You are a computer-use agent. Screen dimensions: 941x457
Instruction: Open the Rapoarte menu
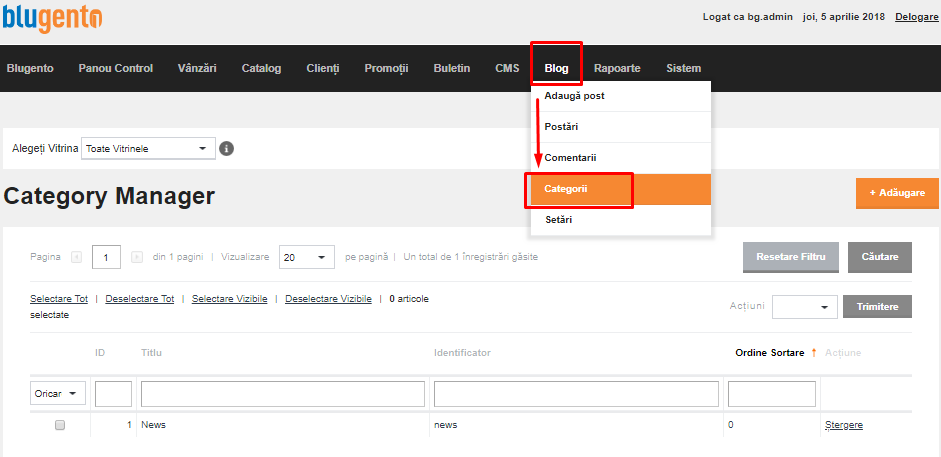(x=618, y=68)
